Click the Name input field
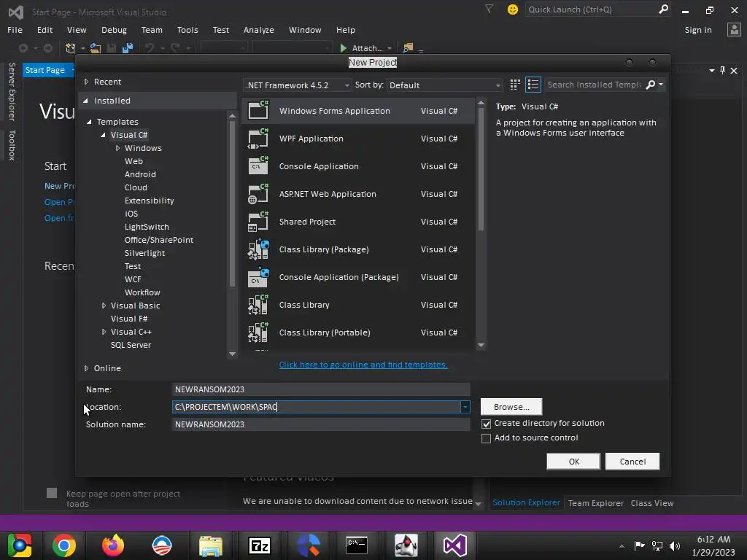Image resolution: width=747 pixels, height=560 pixels. pyautogui.click(x=321, y=389)
